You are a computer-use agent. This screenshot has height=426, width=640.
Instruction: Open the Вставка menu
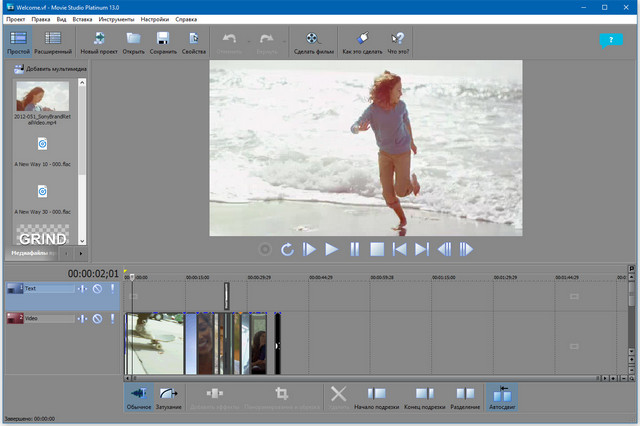(82, 19)
